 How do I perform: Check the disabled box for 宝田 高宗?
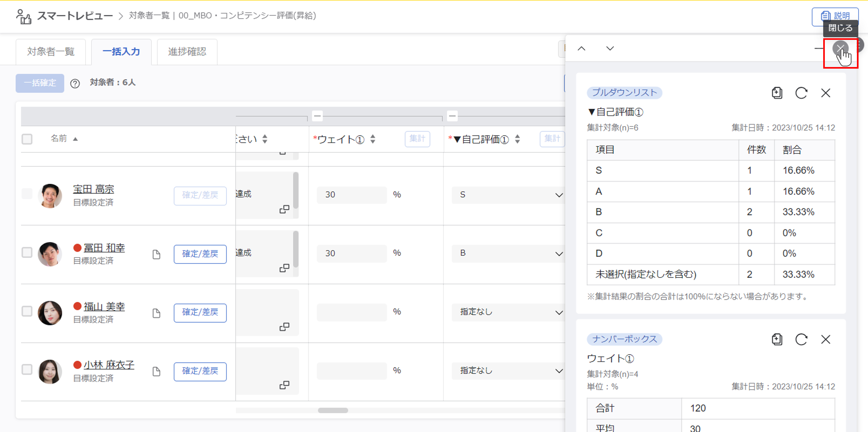coord(27,194)
